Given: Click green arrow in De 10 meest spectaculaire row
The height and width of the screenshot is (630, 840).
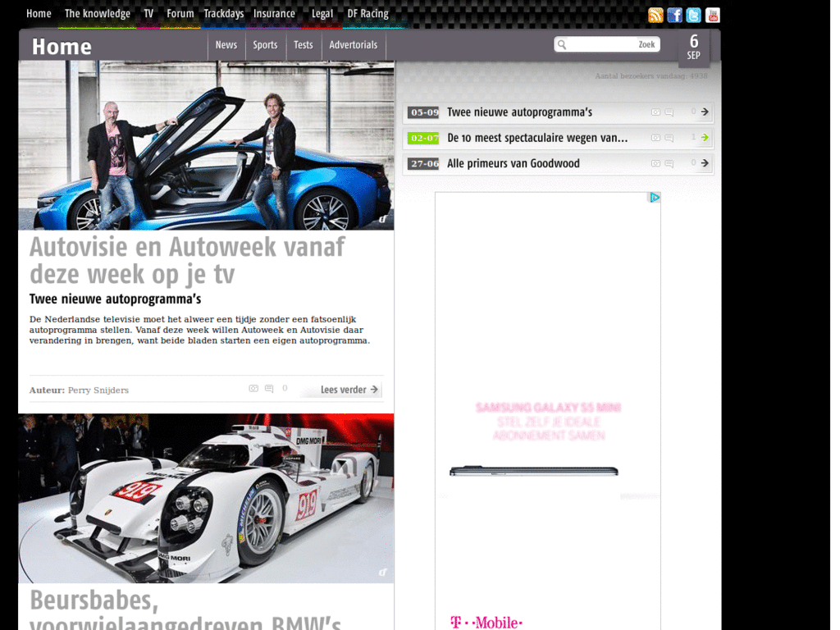Looking at the screenshot, I should [x=705, y=137].
